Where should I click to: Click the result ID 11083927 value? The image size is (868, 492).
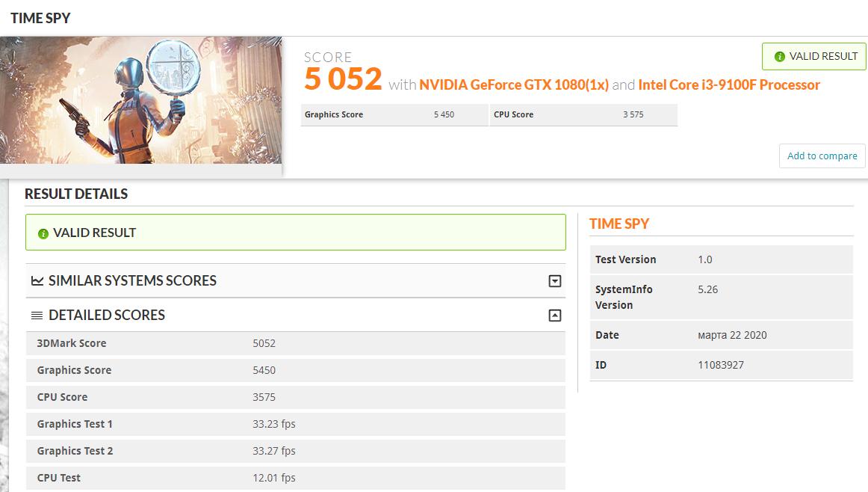tap(721, 365)
